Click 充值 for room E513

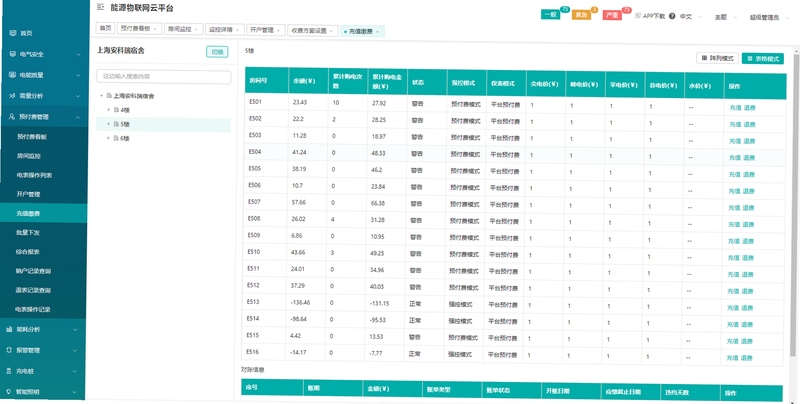point(733,308)
